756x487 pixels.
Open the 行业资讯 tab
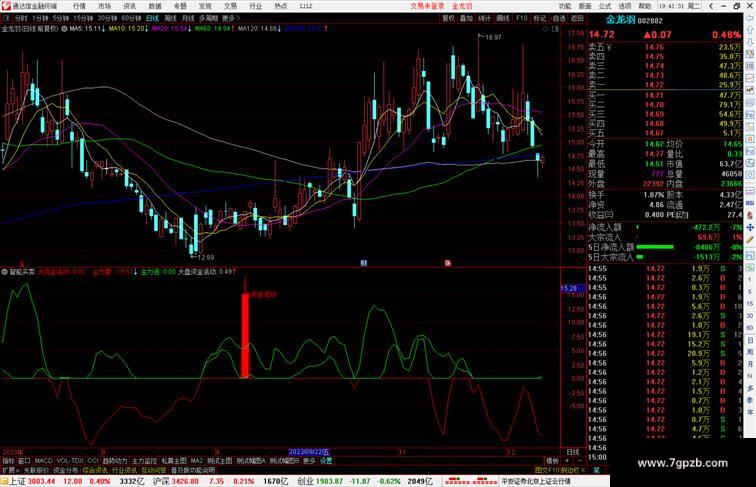click(124, 470)
